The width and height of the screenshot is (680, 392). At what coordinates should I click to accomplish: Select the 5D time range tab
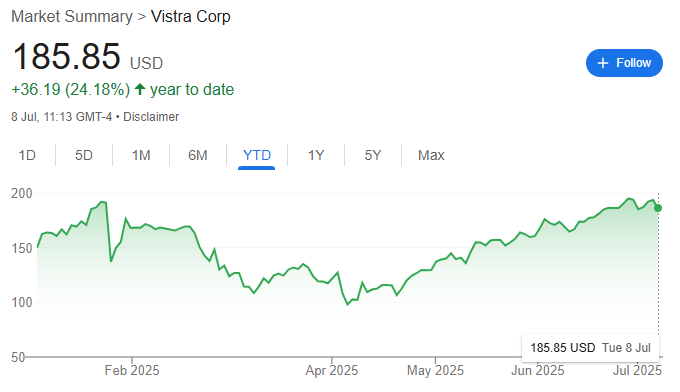(84, 155)
